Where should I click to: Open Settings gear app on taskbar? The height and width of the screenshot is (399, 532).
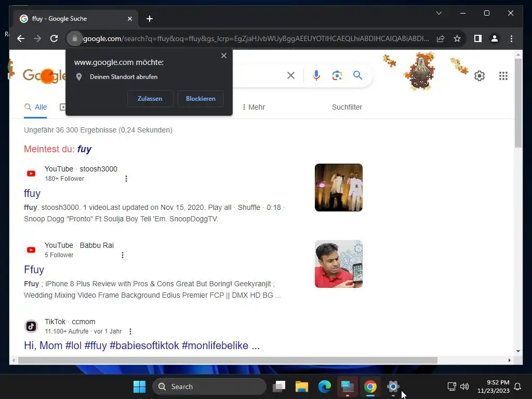tap(393, 387)
